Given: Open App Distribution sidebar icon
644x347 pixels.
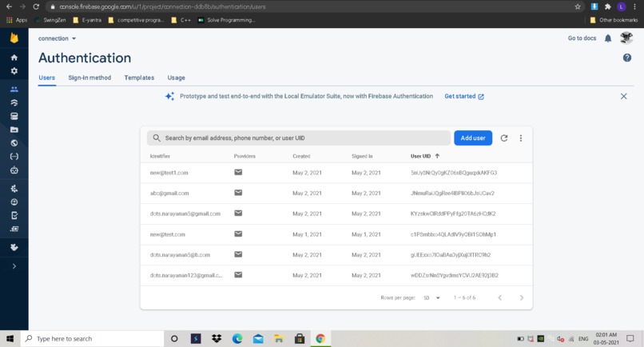Looking at the screenshot, I should (14, 229).
